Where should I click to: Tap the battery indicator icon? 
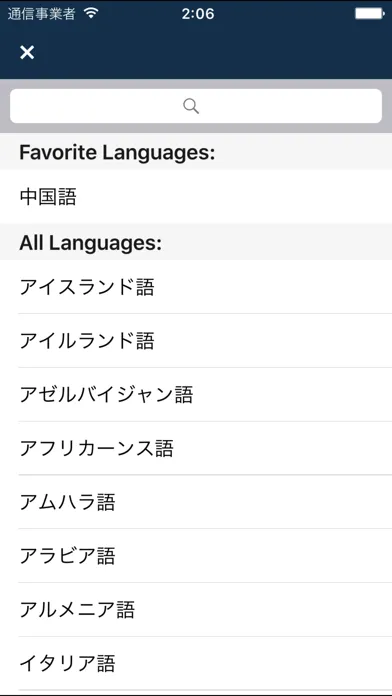370,14
